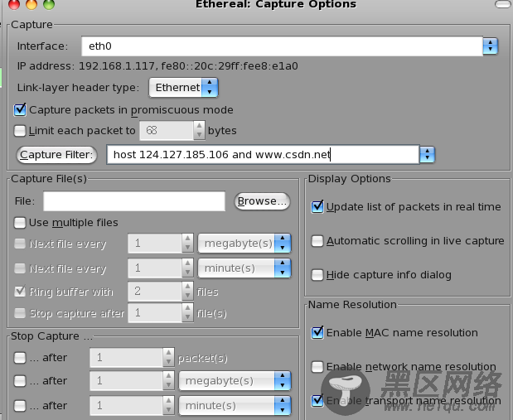Open the Link-layer header type Ethernet dropdown
Image resolution: width=513 pixels, height=420 pixels.
(183, 87)
